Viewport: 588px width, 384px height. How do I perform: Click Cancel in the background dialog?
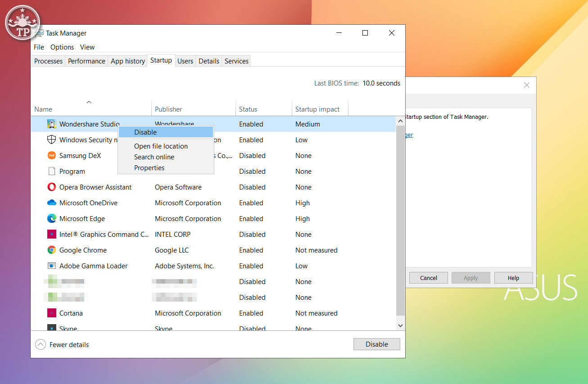tap(429, 278)
